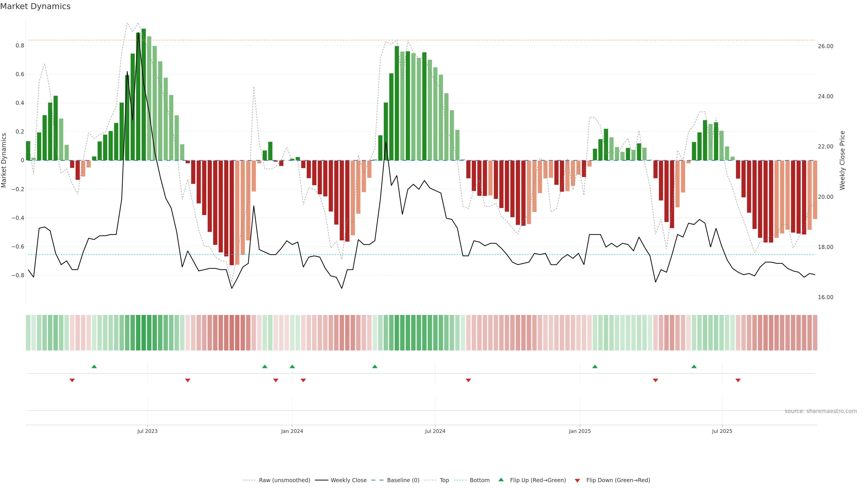868x488 pixels.
Task: Click the leftmost red flip-down triangle marker
Action: click(72, 380)
